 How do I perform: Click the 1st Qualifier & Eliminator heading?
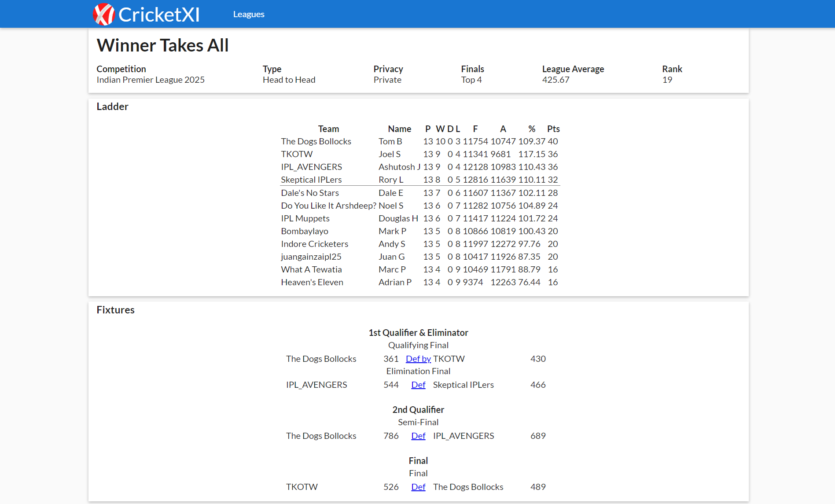[x=418, y=333]
